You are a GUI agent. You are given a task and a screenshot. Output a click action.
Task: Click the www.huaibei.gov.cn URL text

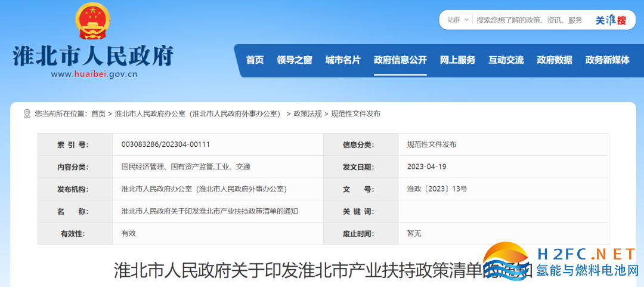coord(94,75)
